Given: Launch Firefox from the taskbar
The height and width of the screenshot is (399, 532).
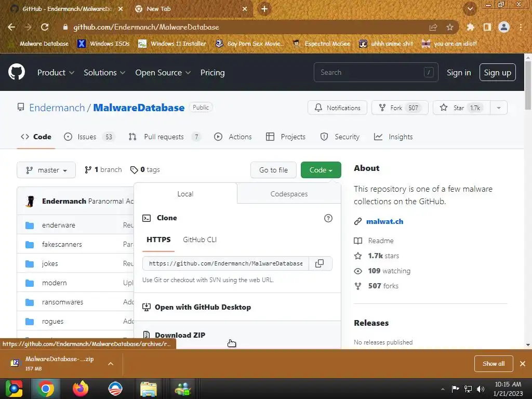Looking at the screenshot, I should pyautogui.click(x=81, y=389).
